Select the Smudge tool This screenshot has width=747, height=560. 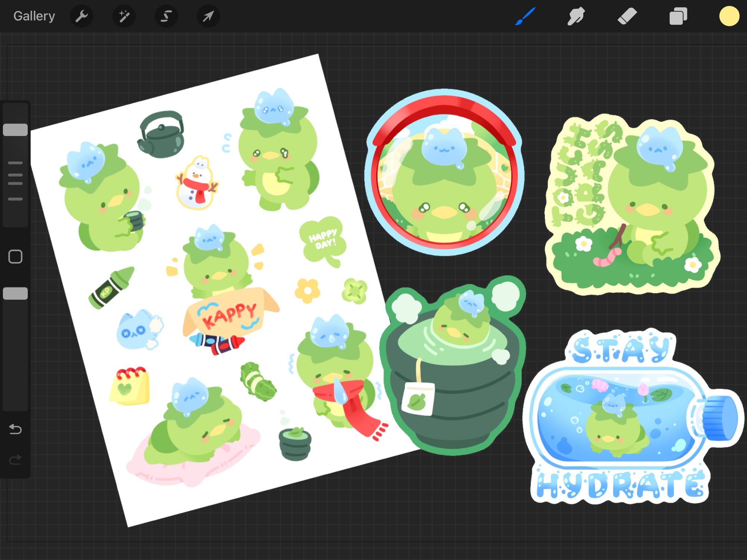tap(576, 16)
